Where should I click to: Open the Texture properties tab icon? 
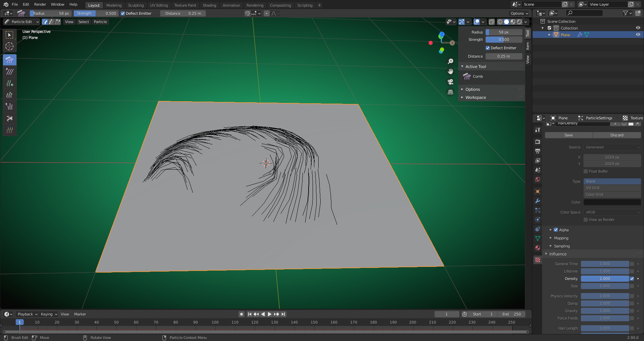click(538, 260)
